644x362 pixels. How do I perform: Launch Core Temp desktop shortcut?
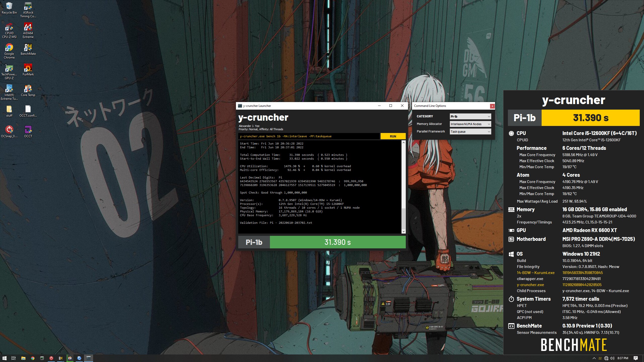[28, 90]
